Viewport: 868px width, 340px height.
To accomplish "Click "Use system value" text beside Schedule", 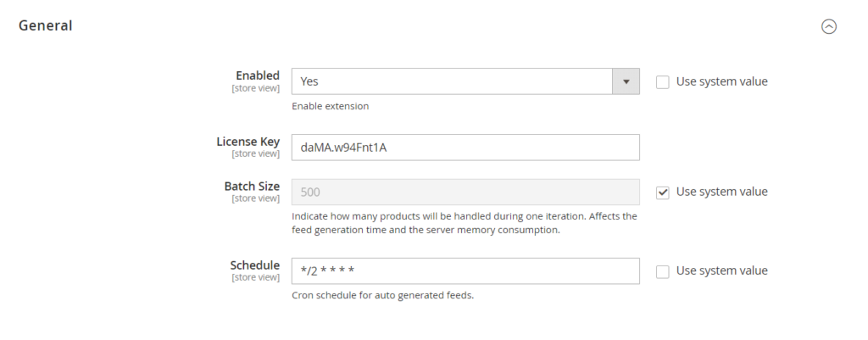I will (721, 270).
